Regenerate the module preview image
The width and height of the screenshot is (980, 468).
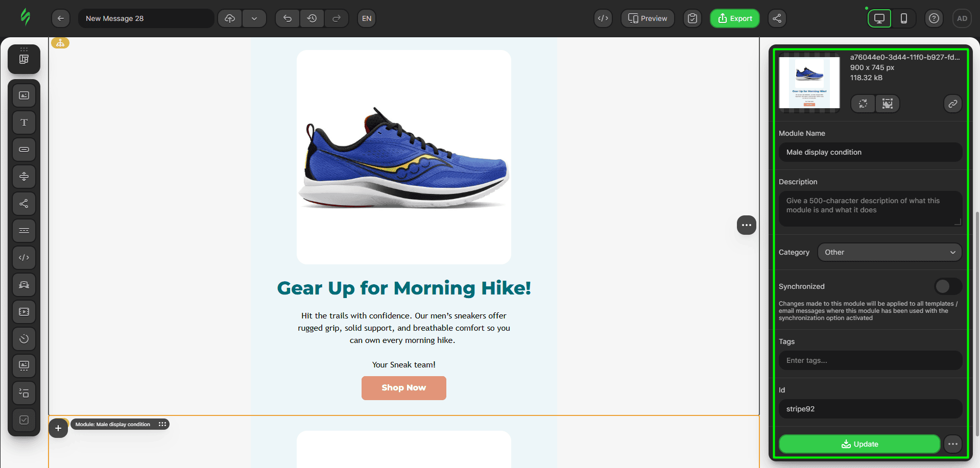click(863, 104)
